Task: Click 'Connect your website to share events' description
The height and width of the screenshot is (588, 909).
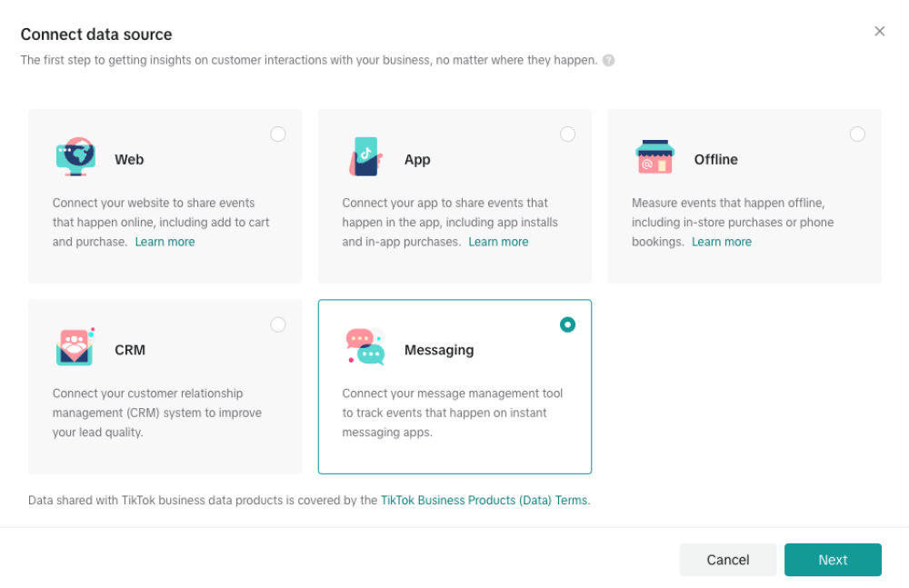Action: tap(161, 222)
